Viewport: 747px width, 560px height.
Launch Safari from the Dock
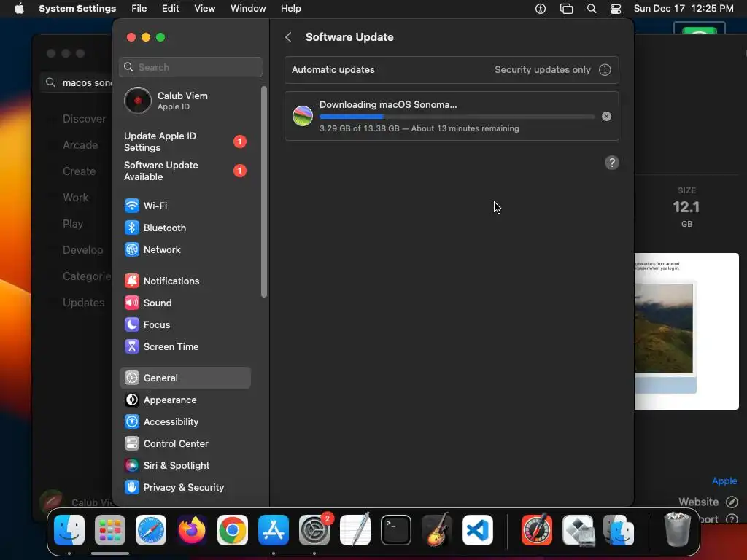point(151,530)
